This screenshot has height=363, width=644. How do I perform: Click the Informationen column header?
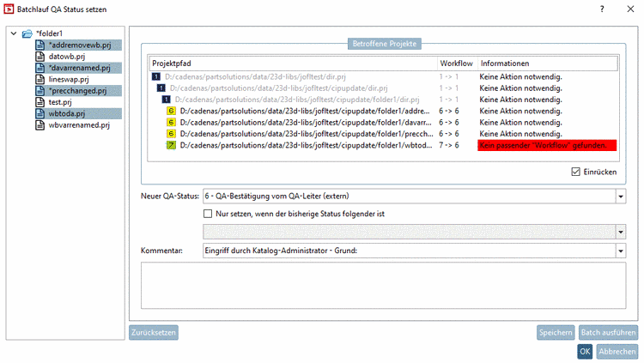click(x=548, y=64)
